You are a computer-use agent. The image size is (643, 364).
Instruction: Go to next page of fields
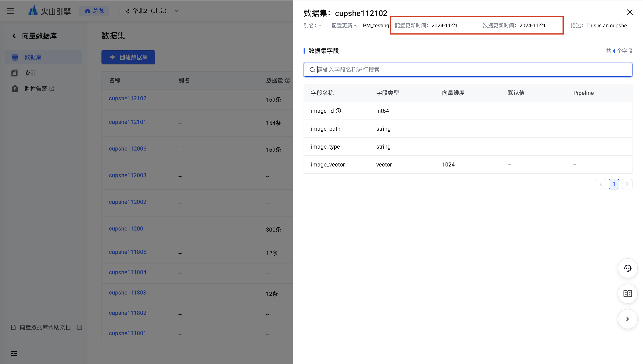coord(627,184)
